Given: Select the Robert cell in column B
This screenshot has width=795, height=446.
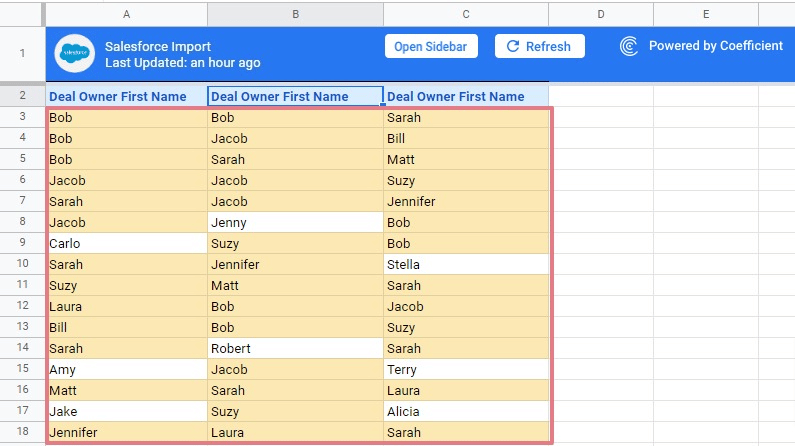Looking at the screenshot, I should coord(295,349).
